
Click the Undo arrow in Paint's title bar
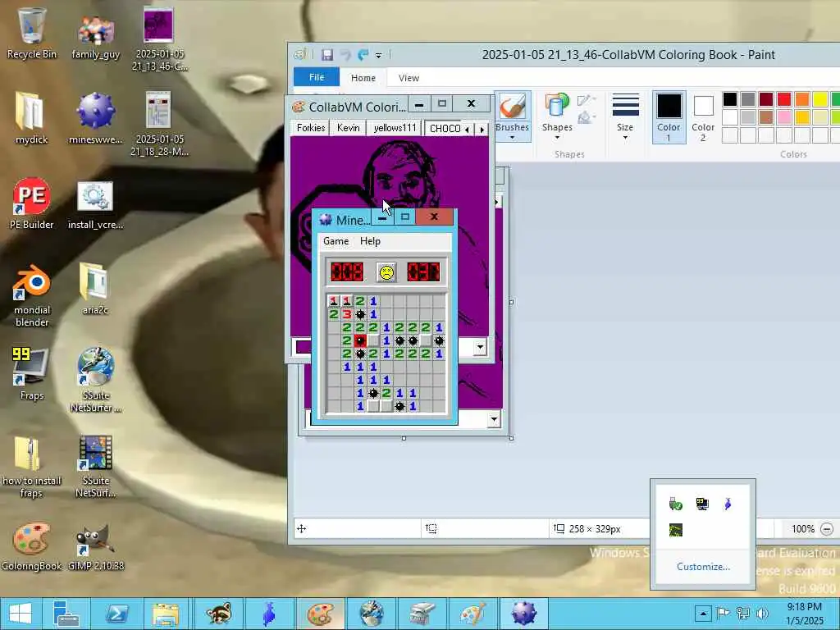pos(345,55)
